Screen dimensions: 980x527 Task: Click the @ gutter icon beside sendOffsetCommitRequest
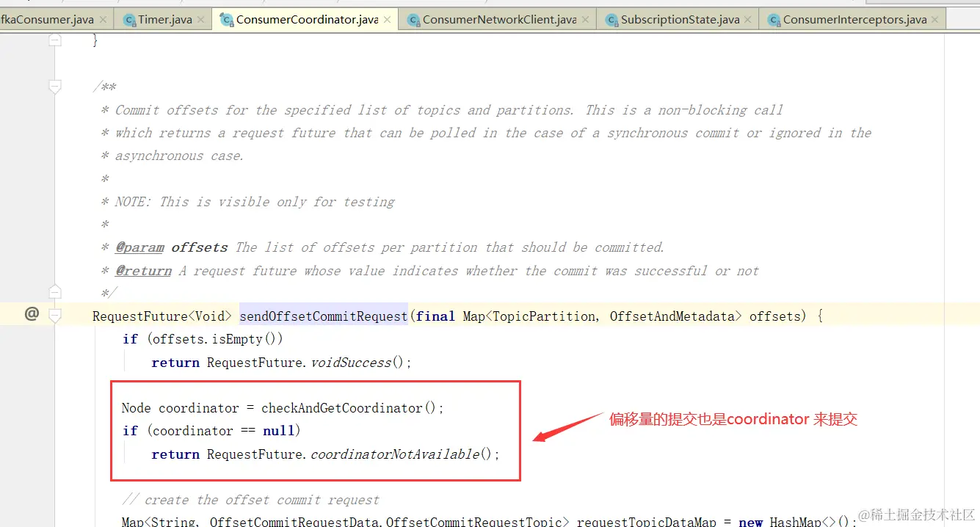[32, 314]
